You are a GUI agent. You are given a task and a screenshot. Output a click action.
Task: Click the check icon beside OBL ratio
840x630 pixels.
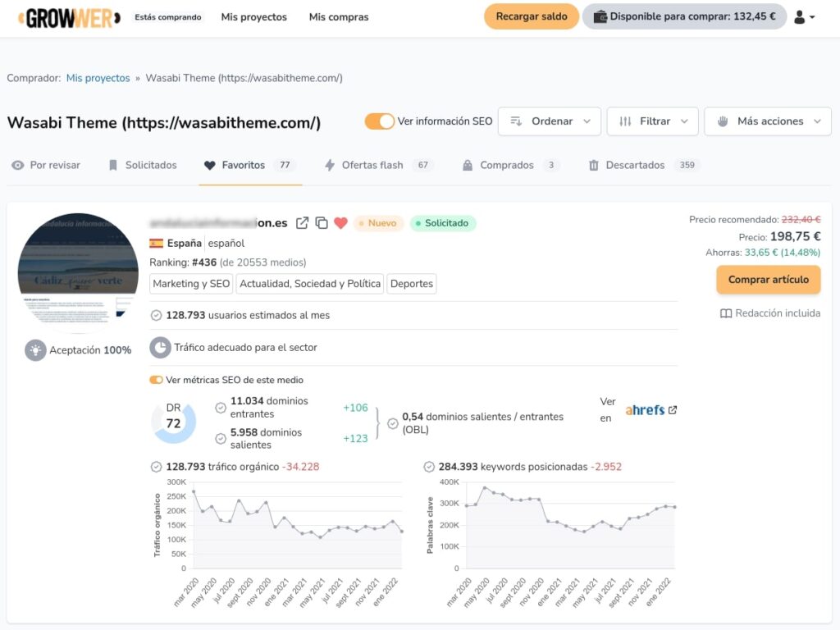(x=393, y=423)
